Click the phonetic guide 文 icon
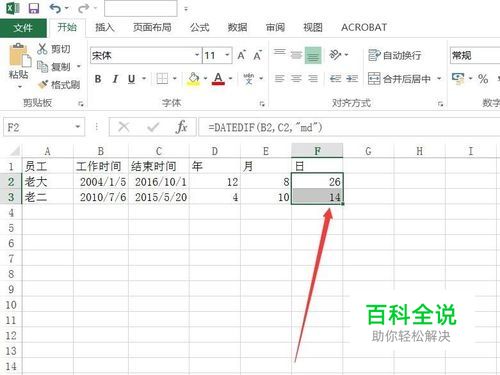The image size is (500, 375). 249,79
